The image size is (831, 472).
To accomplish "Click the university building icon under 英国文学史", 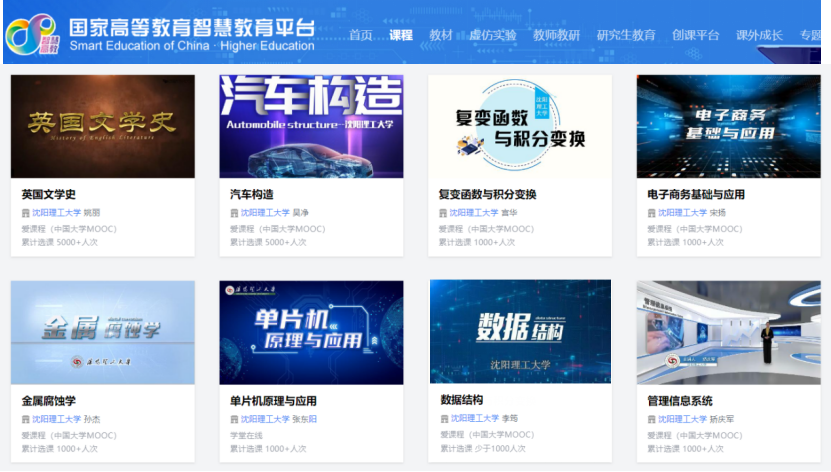I will pyautogui.click(x=25, y=213).
